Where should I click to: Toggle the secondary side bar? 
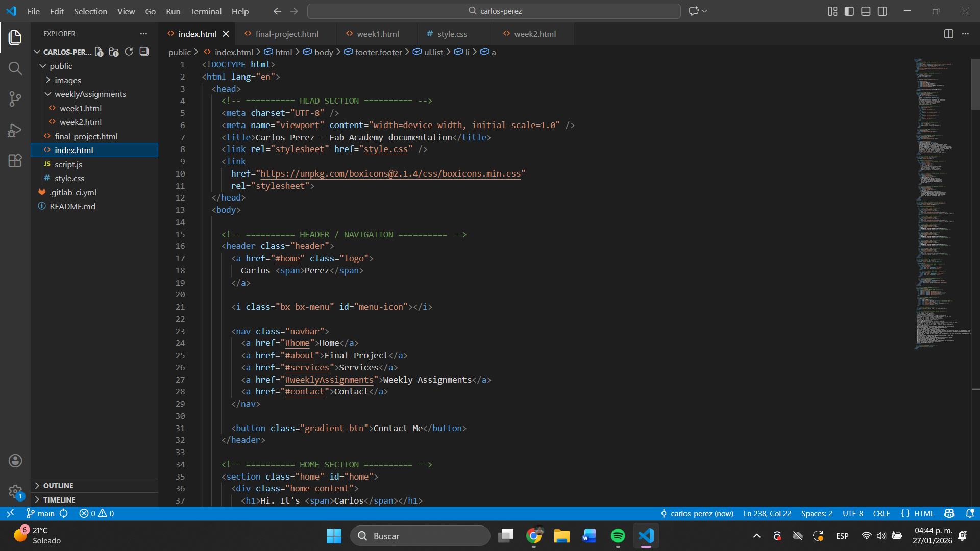pos(883,11)
